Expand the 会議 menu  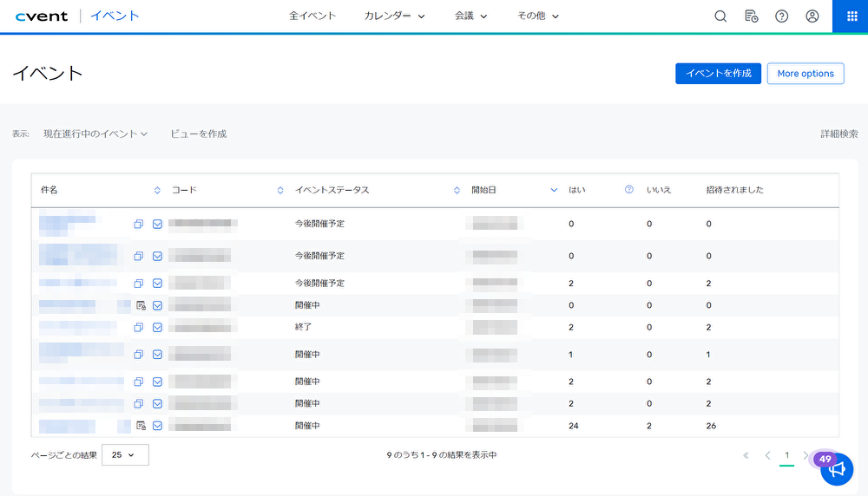pyautogui.click(x=471, y=16)
